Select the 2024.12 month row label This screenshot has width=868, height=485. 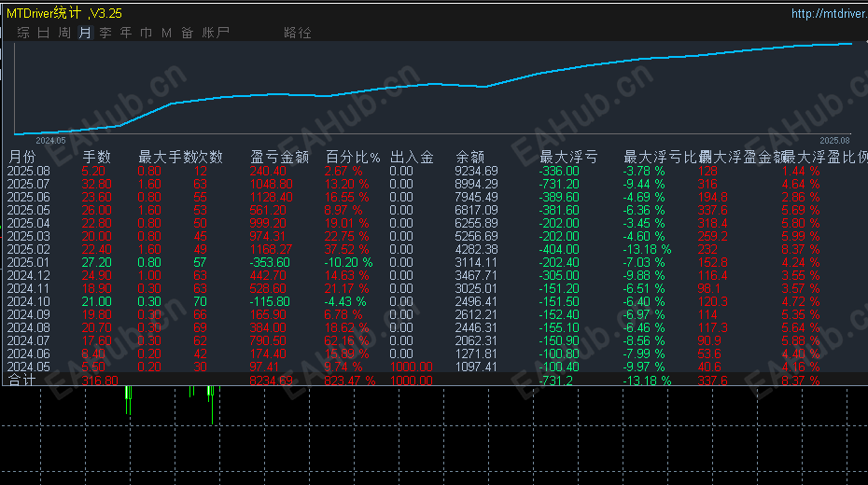28,275
